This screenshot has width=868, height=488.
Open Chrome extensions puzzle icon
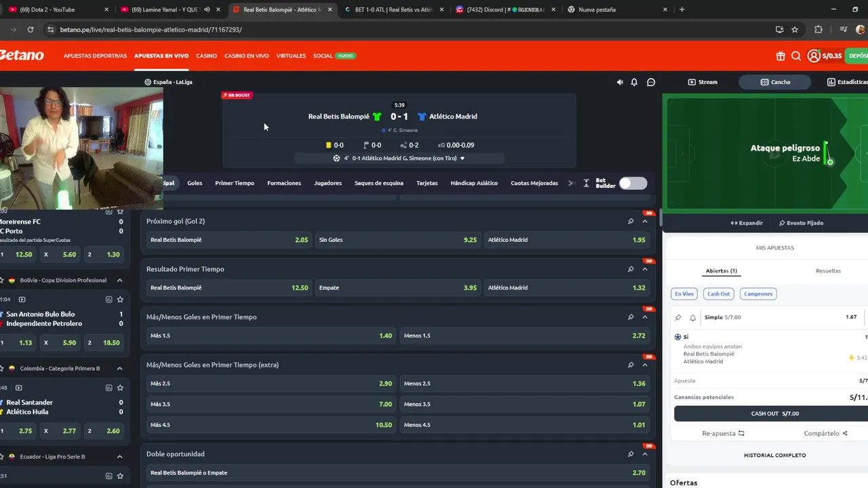(x=818, y=30)
